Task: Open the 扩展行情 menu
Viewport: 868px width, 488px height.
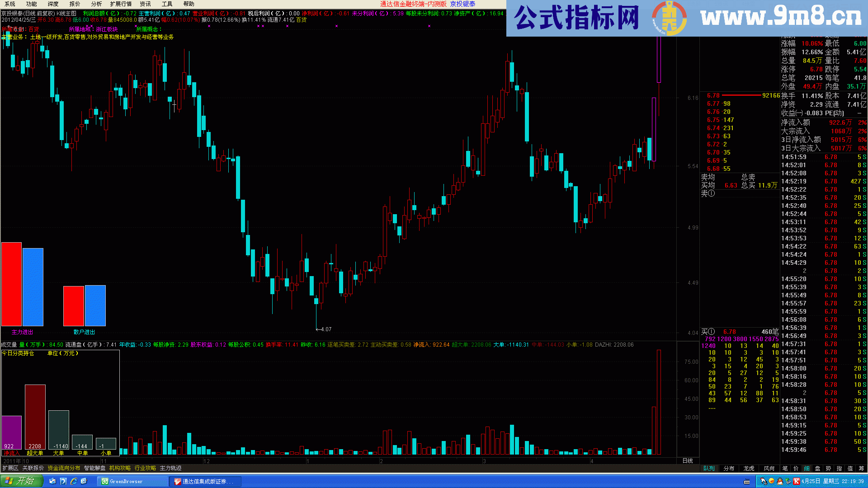Action: [121, 4]
